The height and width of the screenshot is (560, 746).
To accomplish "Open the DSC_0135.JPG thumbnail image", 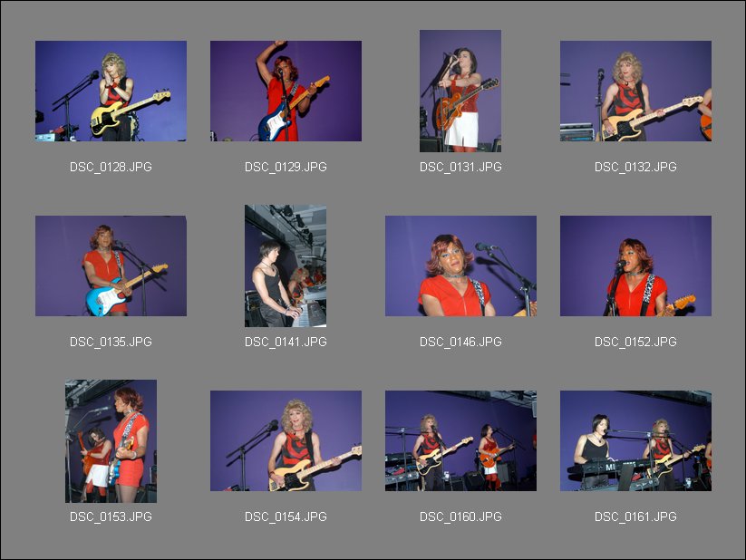I will 111,266.
